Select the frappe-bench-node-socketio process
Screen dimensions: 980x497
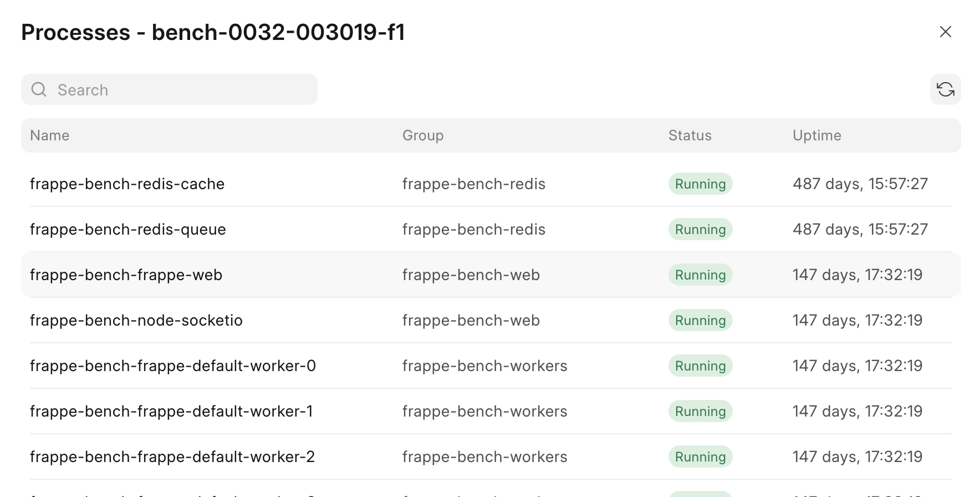click(136, 320)
